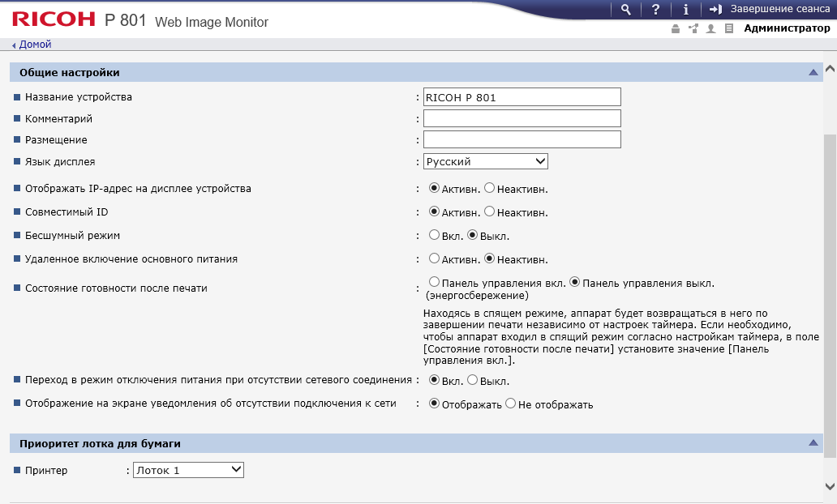Open the information (i) icon

pos(685,10)
